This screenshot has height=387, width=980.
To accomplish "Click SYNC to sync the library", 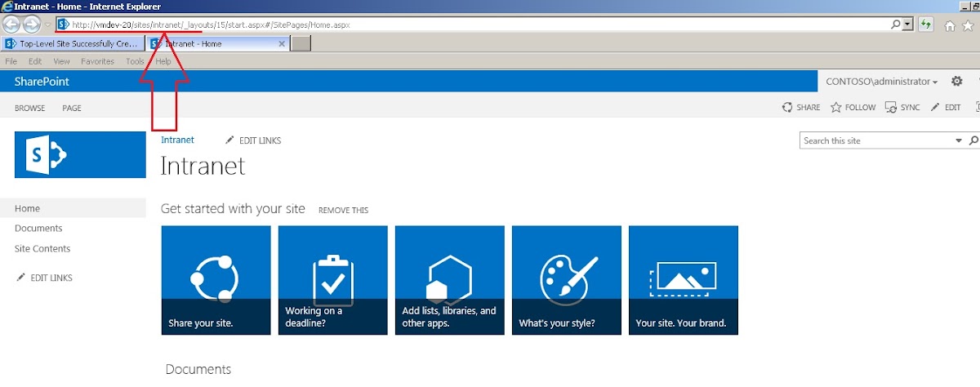I will pos(902,107).
